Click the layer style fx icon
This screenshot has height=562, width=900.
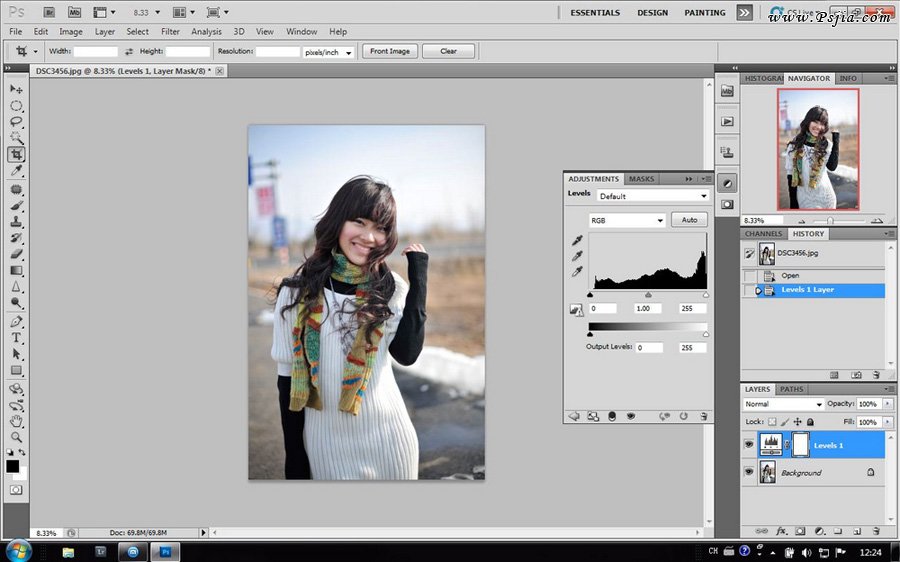pyautogui.click(x=782, y=531)
